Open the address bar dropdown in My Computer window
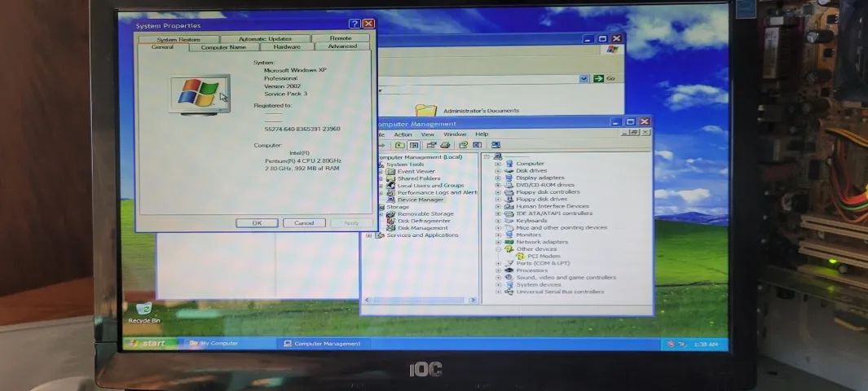Screen dimensions: 868x391 pos(584,78)
